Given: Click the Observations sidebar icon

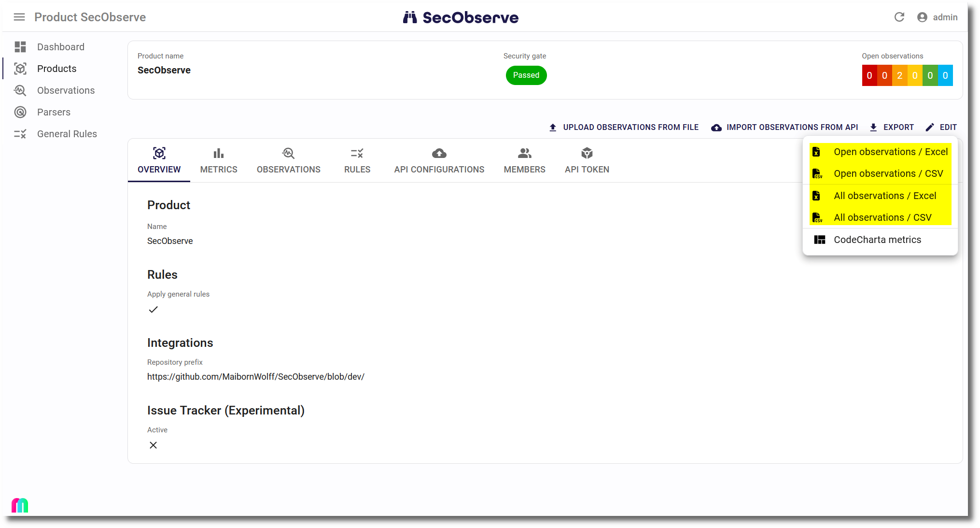Looking at the screenshot, I should [x=20, y=90].
